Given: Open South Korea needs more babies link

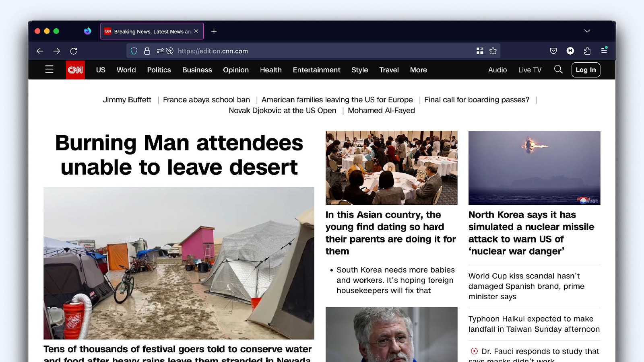Looking at the screenshot, I should [x=396, y=280].
